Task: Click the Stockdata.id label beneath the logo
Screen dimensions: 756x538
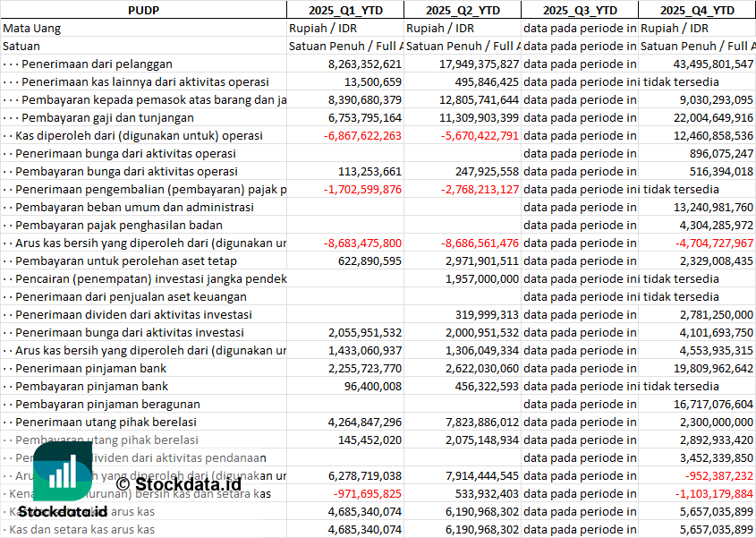Action: [x=63, y=511]
